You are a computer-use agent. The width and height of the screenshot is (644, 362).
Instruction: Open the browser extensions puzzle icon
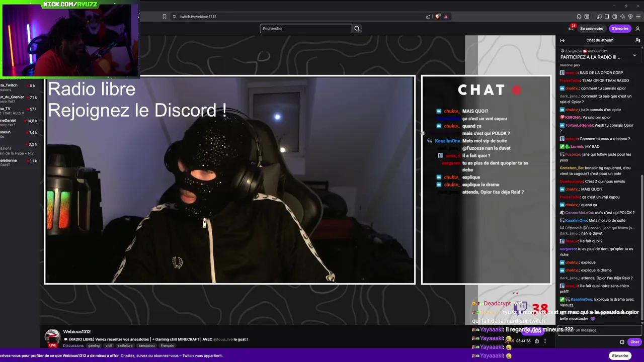579,17
